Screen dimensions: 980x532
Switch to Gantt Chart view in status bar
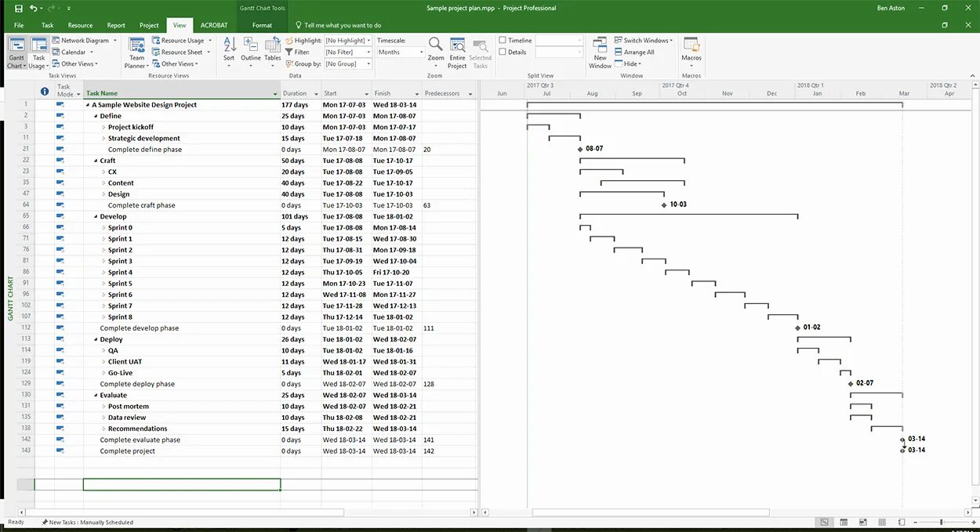pyautogui.click(x=824, y=522)
